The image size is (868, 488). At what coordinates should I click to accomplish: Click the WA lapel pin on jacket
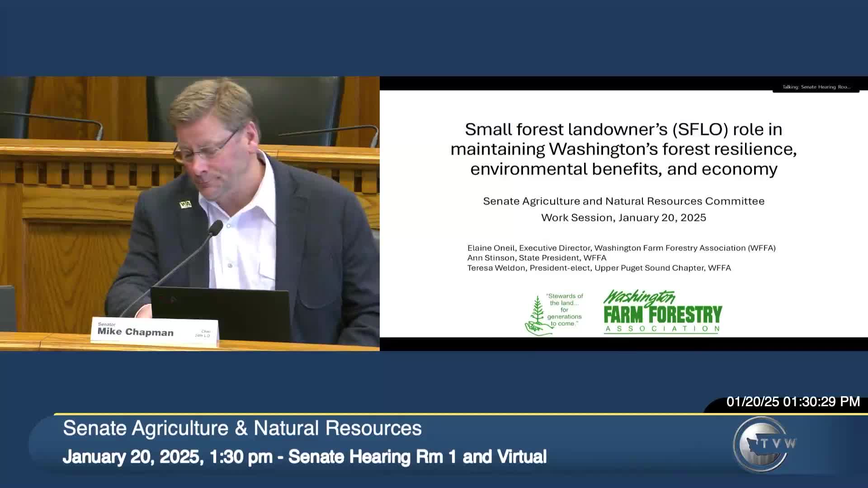tap(185, 204)
